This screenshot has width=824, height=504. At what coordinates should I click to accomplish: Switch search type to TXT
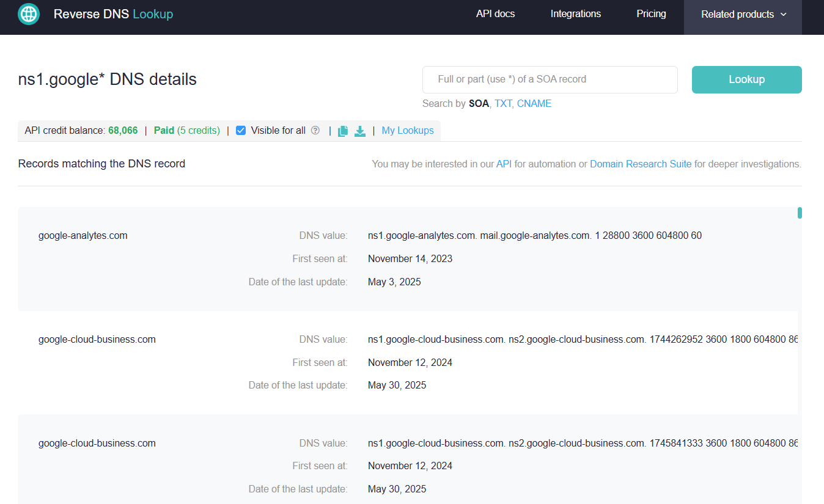pos(502,104)
